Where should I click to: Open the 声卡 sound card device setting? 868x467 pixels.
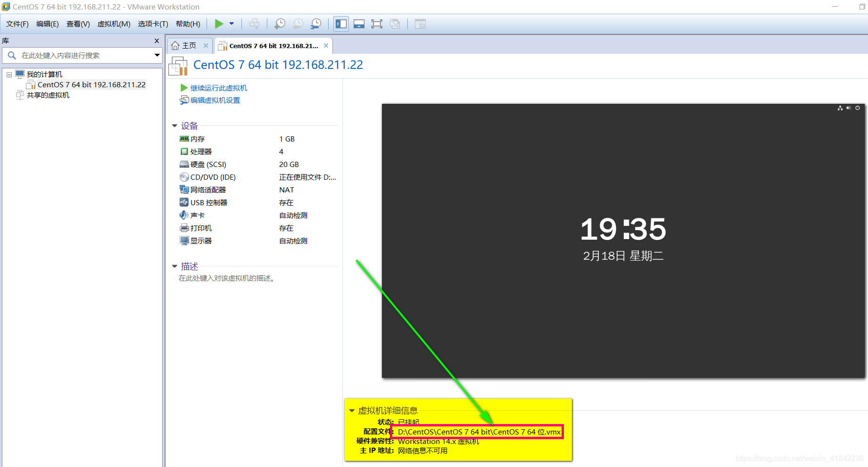[198, 215]
